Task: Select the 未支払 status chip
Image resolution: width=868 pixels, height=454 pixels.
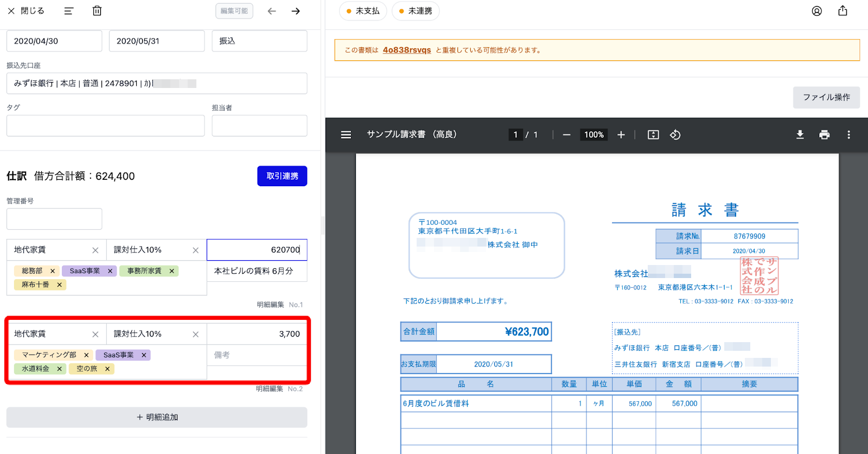Action: [363, 11]
